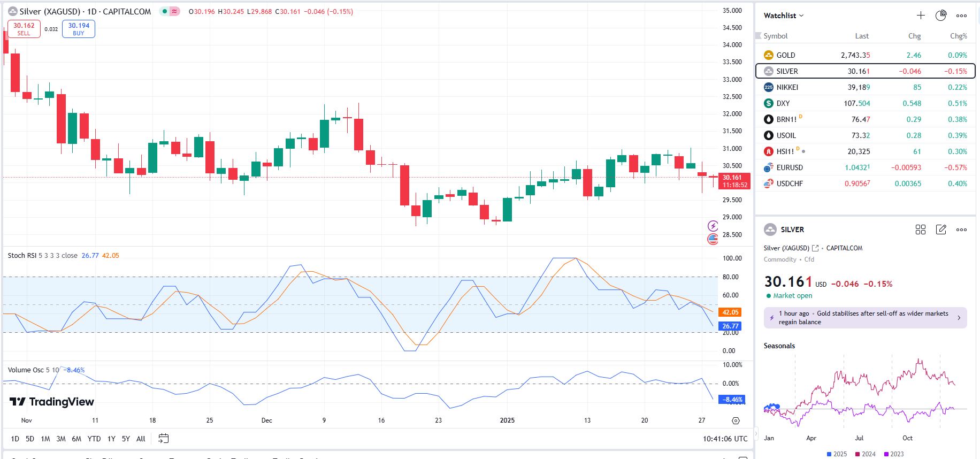This screenshot has width=980, height=459.
Task: Open the watchlist three-dot menu
Action: tap(961, 16)
